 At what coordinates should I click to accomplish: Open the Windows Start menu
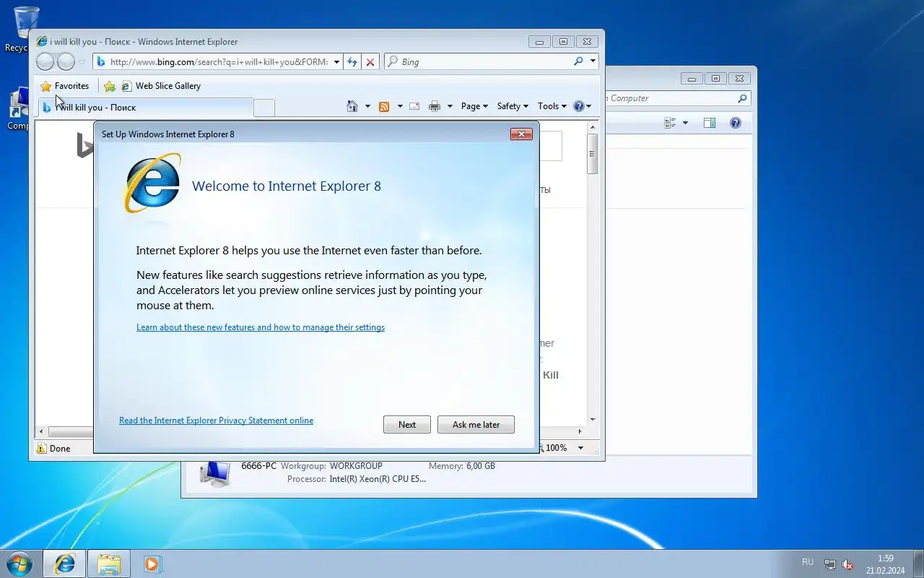[x=19, y=564]
